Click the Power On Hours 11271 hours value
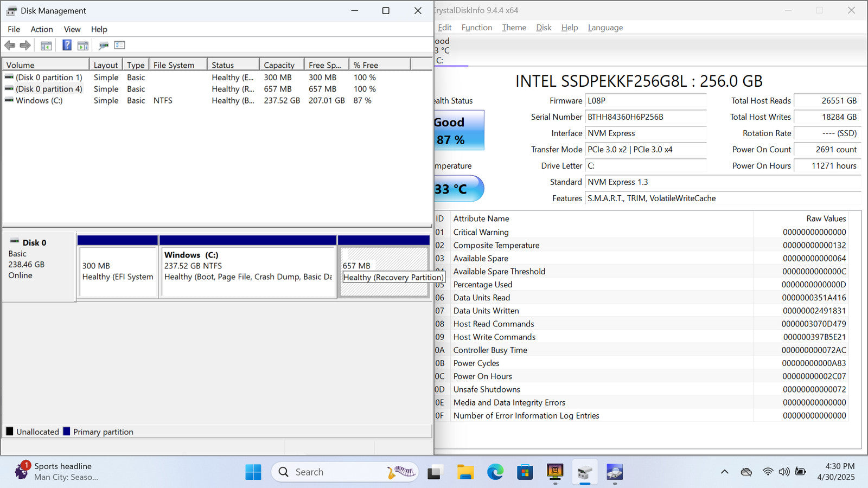The height and width of the screenshot is (488, 868). point(827,166)
